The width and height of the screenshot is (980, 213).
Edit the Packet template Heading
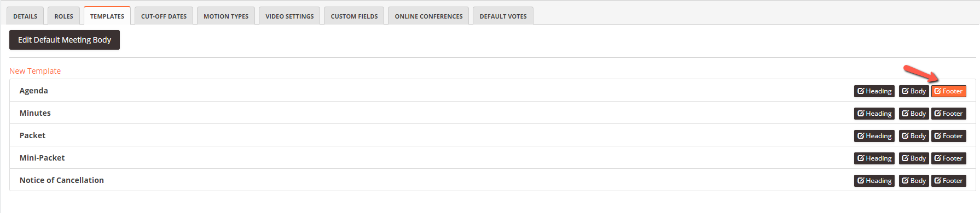(874, 136)
